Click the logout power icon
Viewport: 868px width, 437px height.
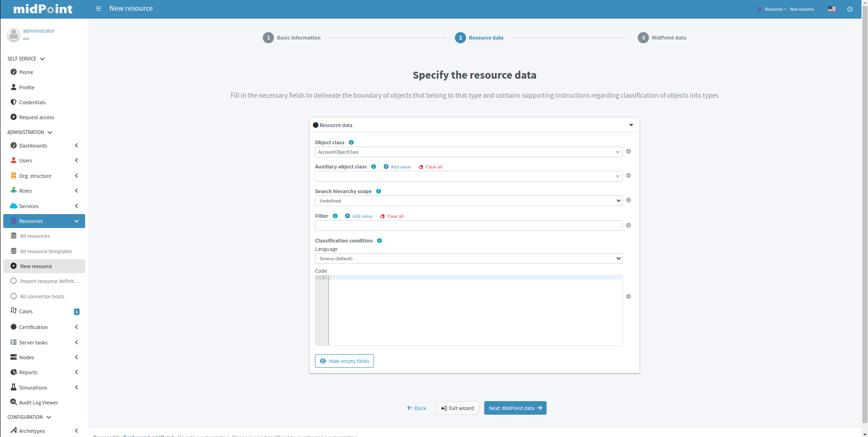point(849,9)
